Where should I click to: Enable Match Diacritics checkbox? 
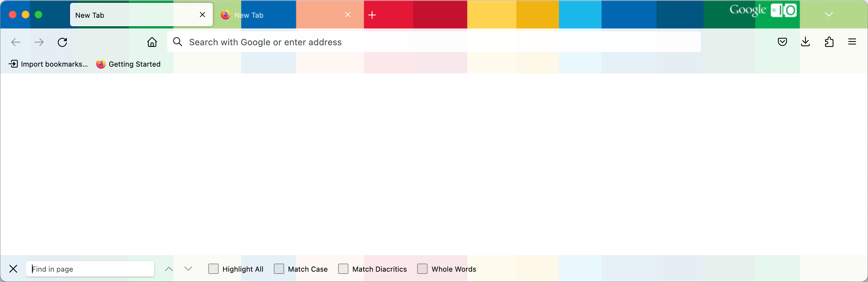click(x=343, y=269)
